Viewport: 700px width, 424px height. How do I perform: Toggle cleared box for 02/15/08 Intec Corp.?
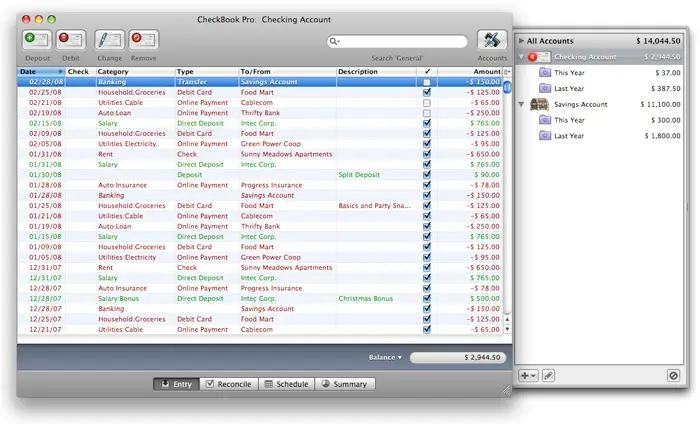pyautogui.click(x=427, y=123)
